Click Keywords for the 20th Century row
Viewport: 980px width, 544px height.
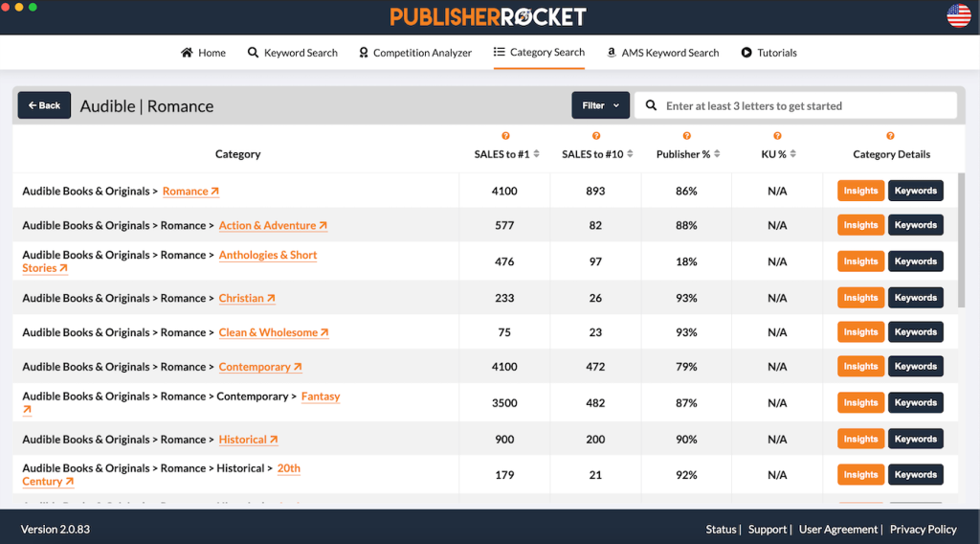coord(916,475)
